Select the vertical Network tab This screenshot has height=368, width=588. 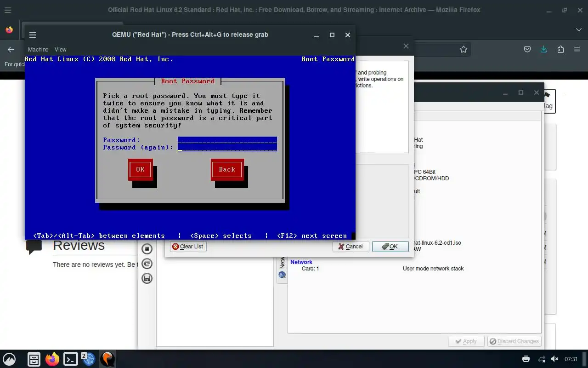[282, 269]
